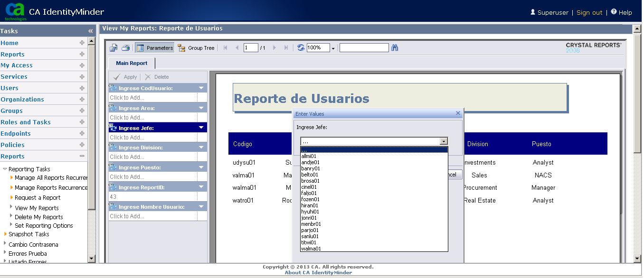Click the Ingrese CodUsuario help icon
This screenshot has width=644, height=278.
[x=113, y=88]
